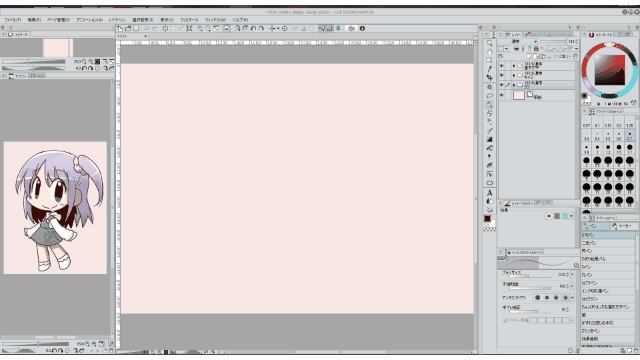Select the Gradient tool
Viewport: 640px width, 360px height.
point(489,139)
